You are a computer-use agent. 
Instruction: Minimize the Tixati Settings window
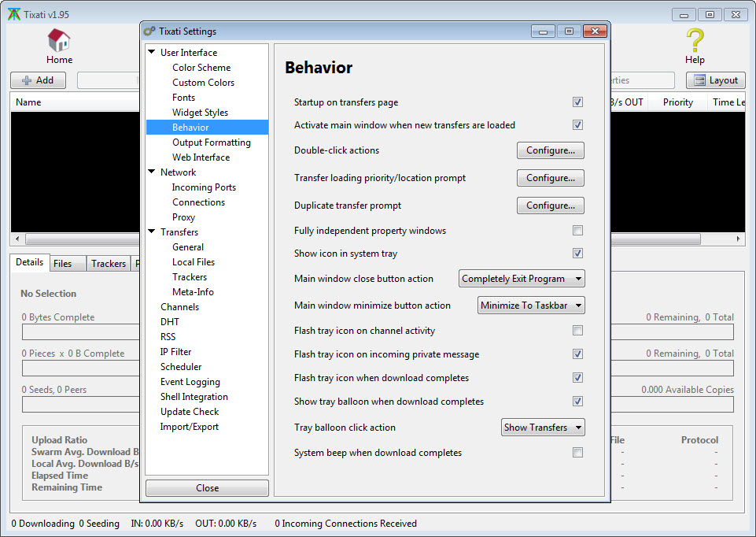[544, 31]
